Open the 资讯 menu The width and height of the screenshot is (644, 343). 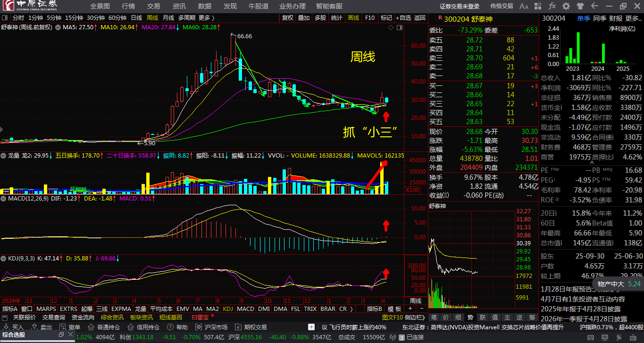(x=179, y=6)
